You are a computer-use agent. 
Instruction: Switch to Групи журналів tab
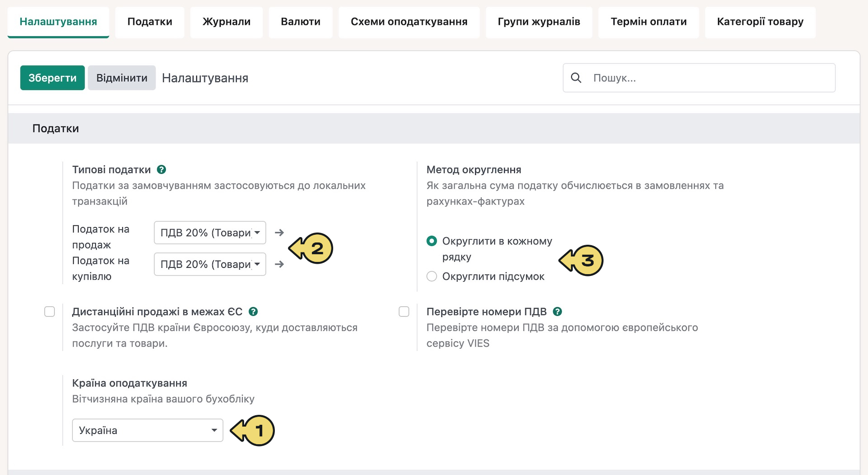click(x=539, y=22)
